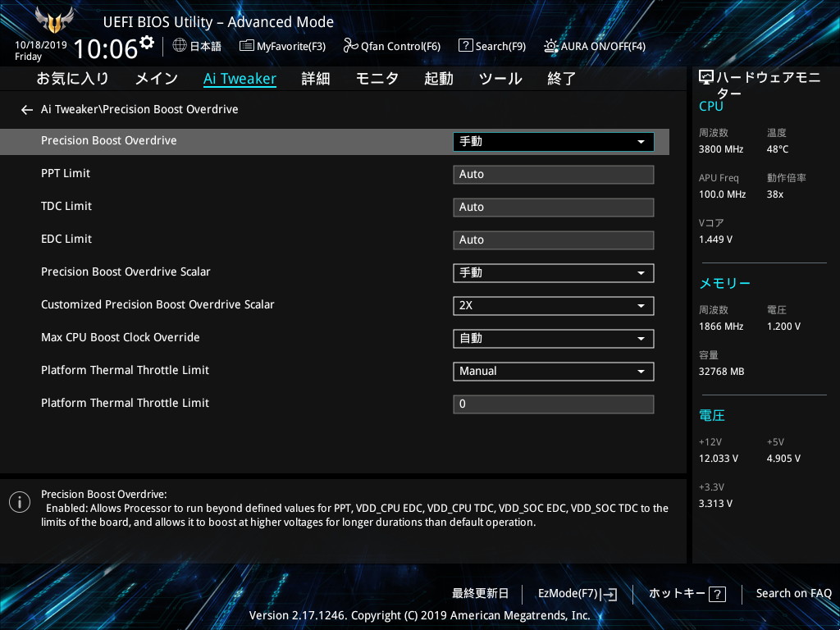Go to the ツール tab
The width and height of the screenshot is (840, 630).
[500, 79]
